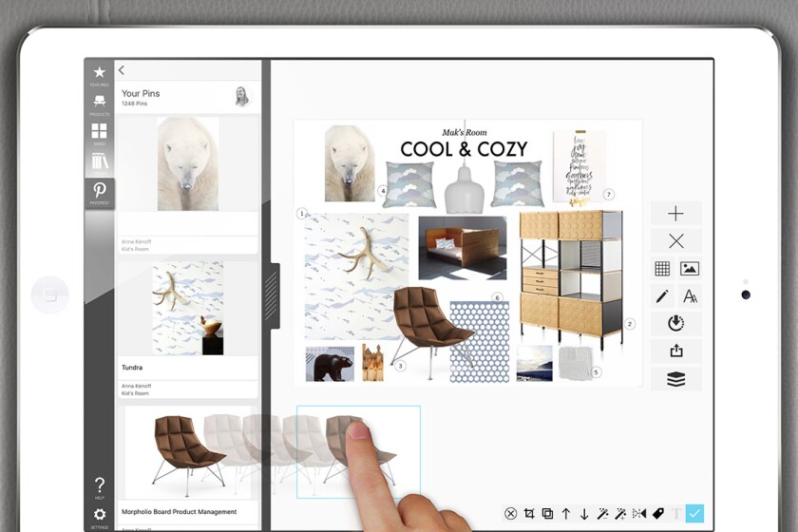
Task: Select the crop tool in bottom toolbar
Action: click(529, 514)
